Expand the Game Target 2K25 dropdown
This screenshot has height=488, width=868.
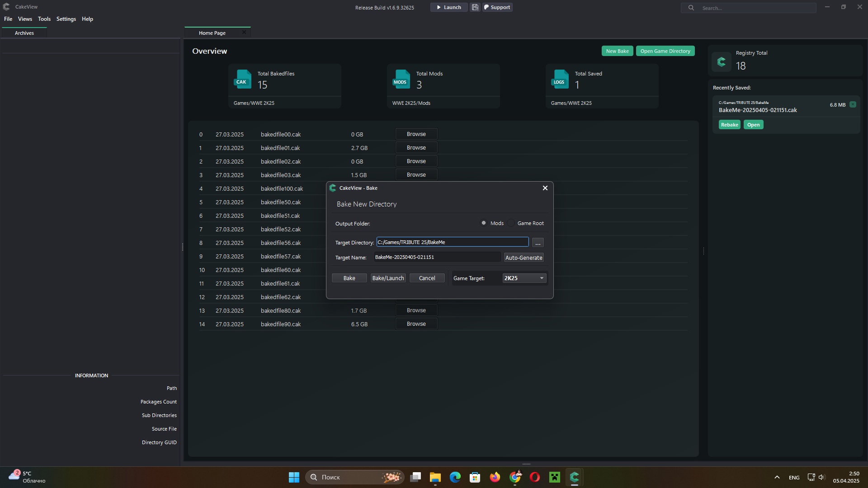click(x=524, y=278)
